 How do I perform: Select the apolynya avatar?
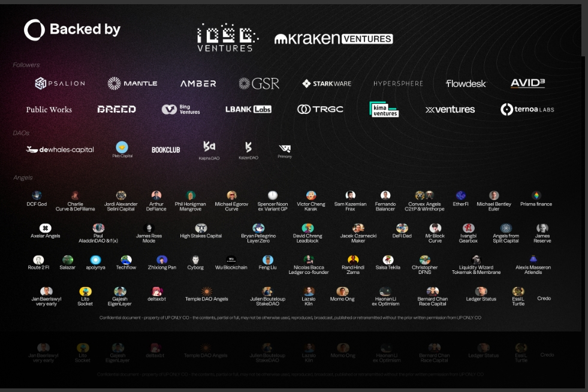(x=96, y=260)
